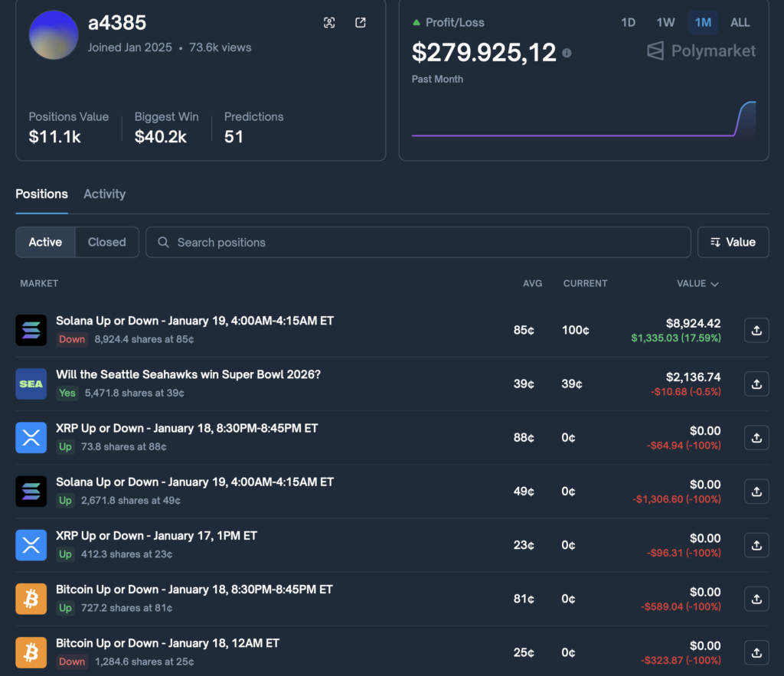Set profit/loss range to 1D
This screenshot has width=784, height=676.
628,22
